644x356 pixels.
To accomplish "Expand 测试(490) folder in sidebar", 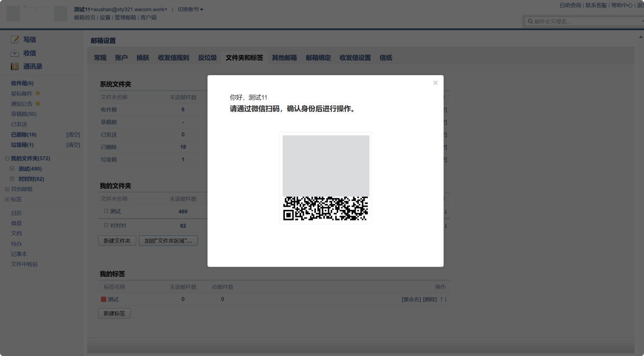I will point(12,169).
